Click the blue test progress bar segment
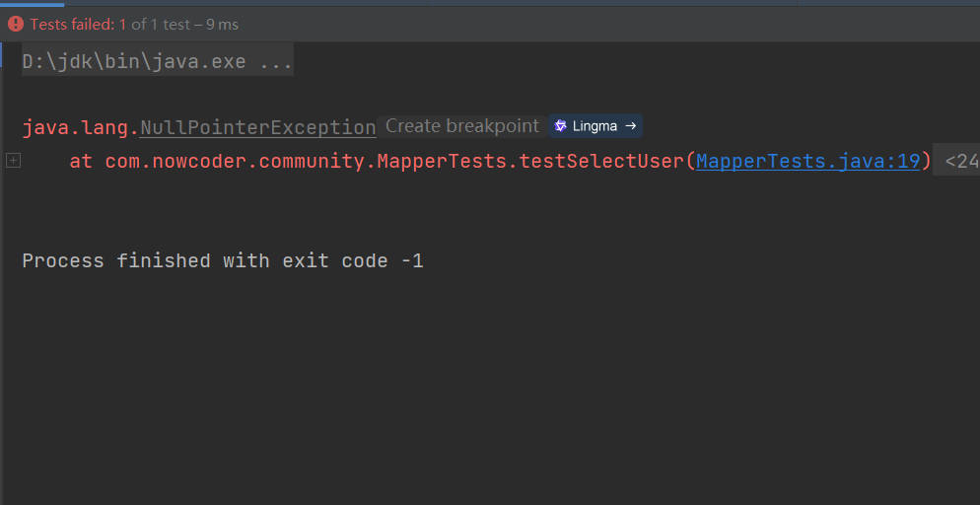The height and width of the screenshot is (505, 980). (32, 4)
